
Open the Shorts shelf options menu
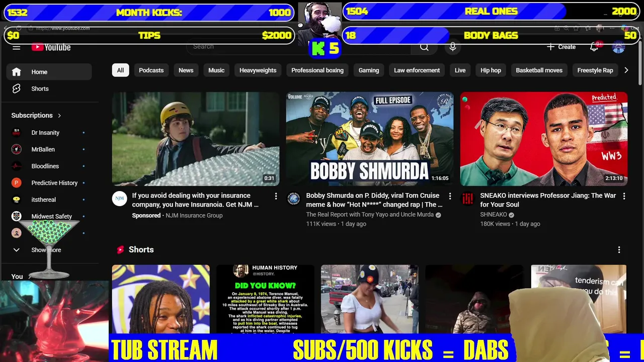click(x=619, y=250)
